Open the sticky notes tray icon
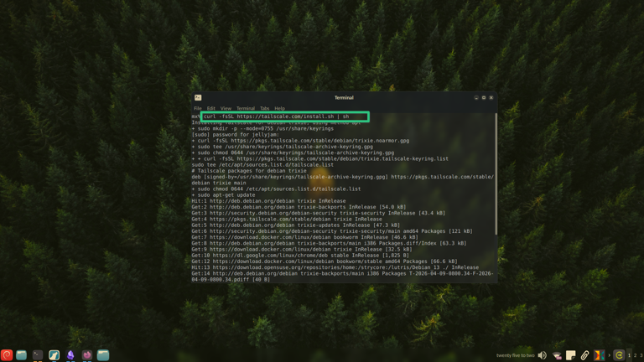This screenshot has width=644, height=362. coord(571,355)
